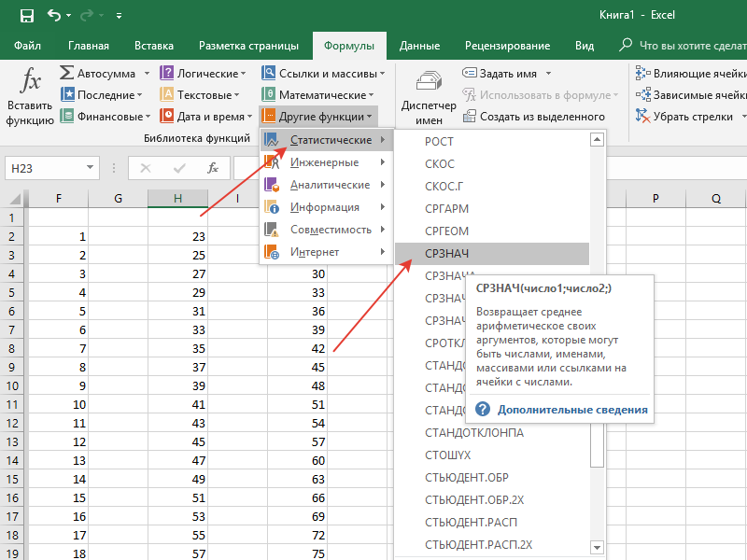Expand the Автосумма dropdown arrow

pos(147,74)
